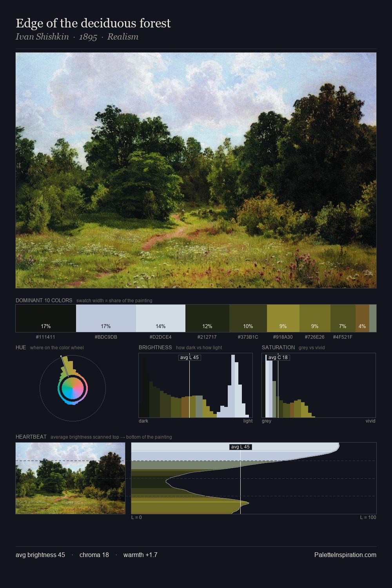The height and width of the screenshot is (588, 392).
Task: Click the hue color wheel chart
Action: pyautogui.click(x=73, y=388)
